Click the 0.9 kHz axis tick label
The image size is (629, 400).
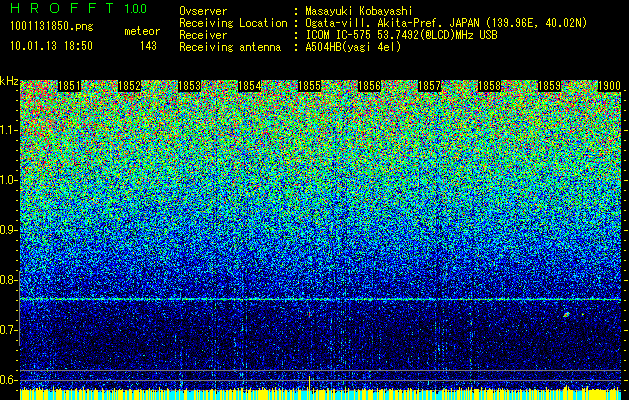coord(8,230)
